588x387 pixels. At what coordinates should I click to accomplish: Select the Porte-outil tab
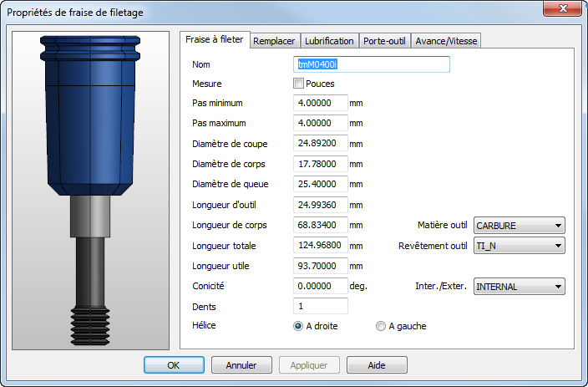tap(384, 41)
